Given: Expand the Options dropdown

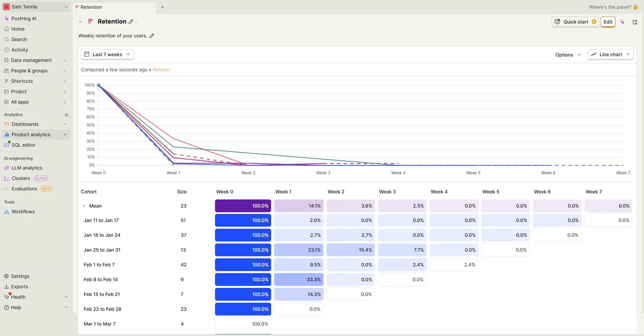Looking at the screenshot, I should tap(568, 55).
